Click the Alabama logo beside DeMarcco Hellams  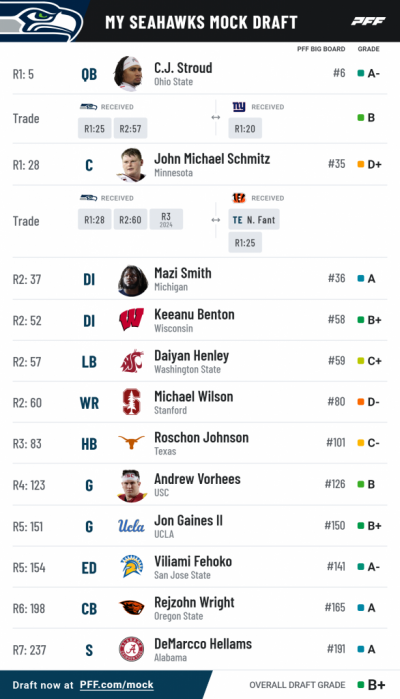tap(132, 649)
